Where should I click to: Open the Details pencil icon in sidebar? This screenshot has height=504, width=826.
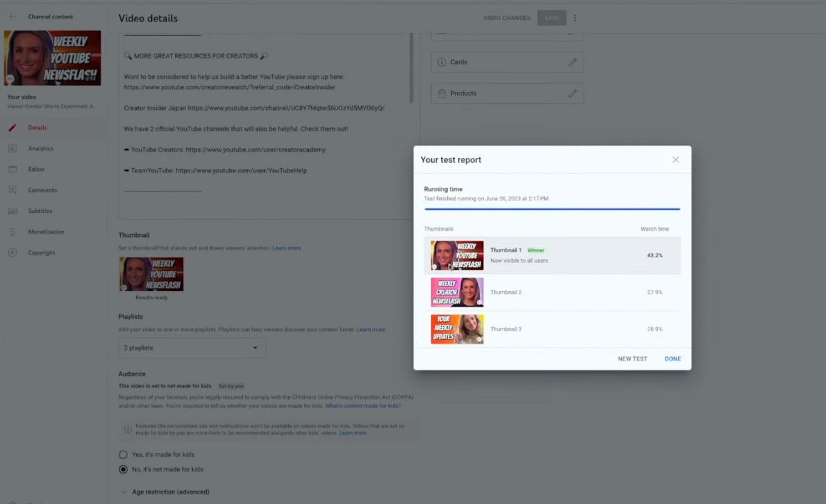coord(13,128)
